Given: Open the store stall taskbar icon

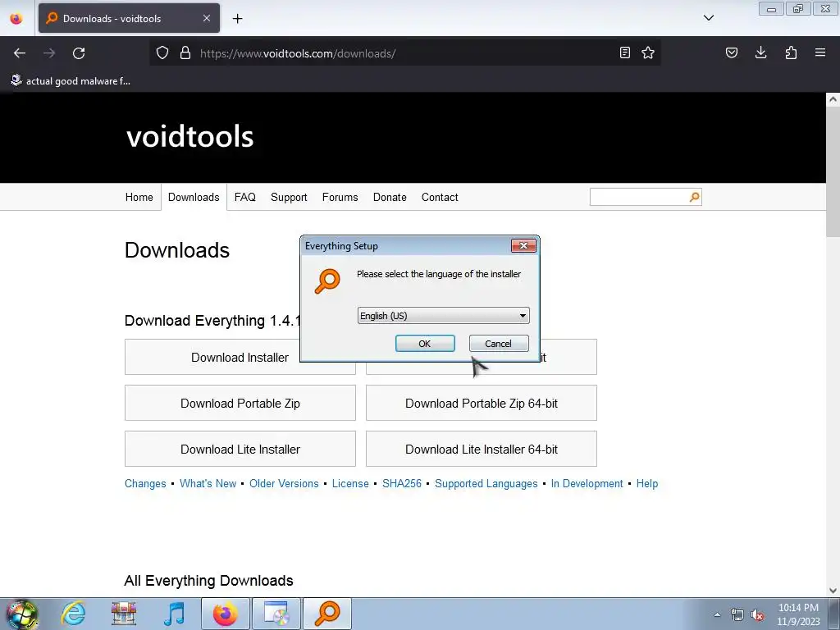Looking at the screenshot, I should coord(124,614).
